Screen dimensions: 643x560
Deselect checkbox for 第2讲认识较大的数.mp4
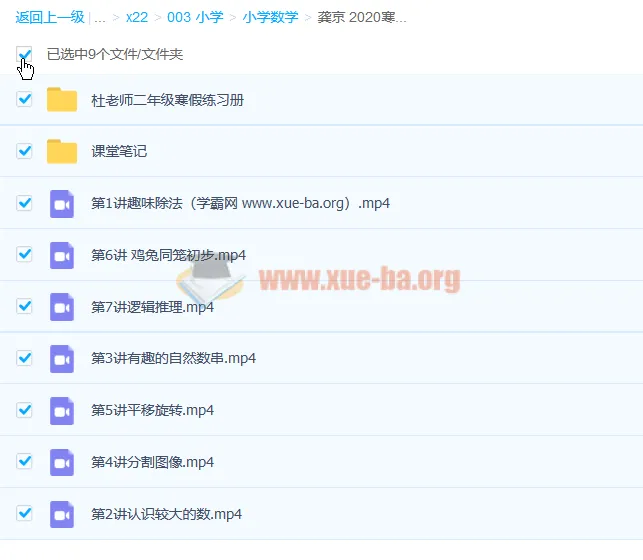pos(25,514)
